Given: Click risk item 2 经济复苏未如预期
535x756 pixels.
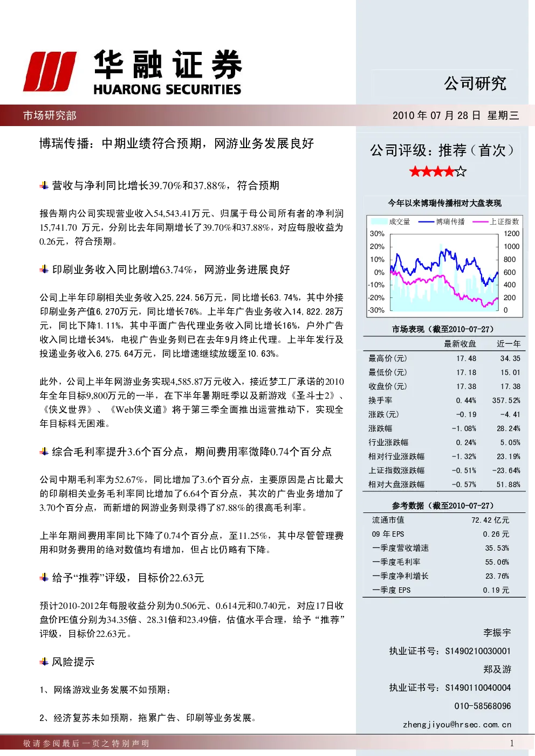Looking at the screenshot, I should tap(148, 718).
